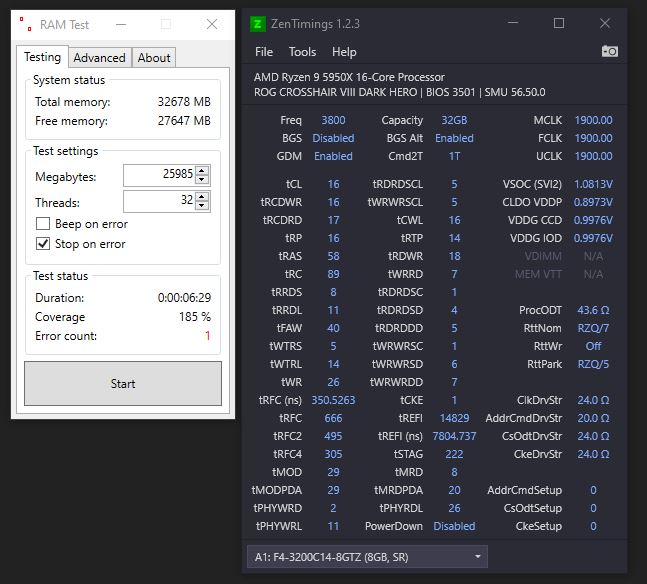Uncheck the Stop on error checkbox

click(x=43, y=244)
